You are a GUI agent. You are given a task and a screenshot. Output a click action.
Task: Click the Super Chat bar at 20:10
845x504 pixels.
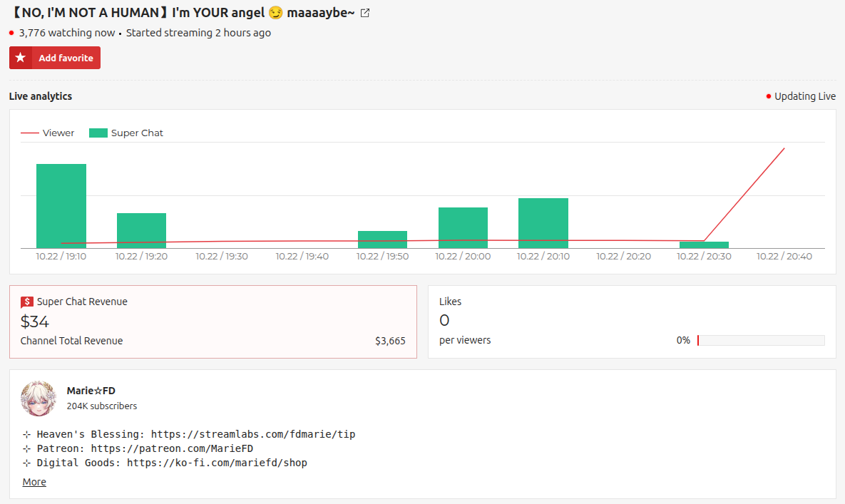(543, 223)
